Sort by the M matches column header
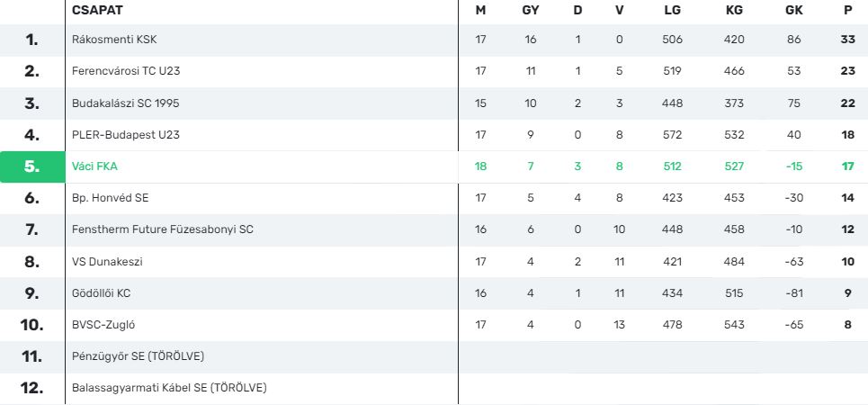This screenshot has width=868, height=405. pyautogui.click(x=480, y=10)
